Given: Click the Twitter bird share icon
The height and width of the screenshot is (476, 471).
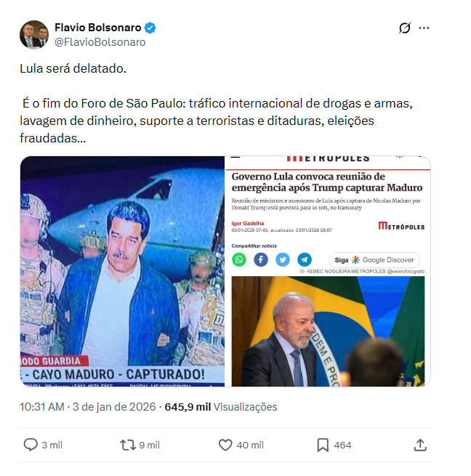Looking at the screenshot, I should click(x=283, y=259).
